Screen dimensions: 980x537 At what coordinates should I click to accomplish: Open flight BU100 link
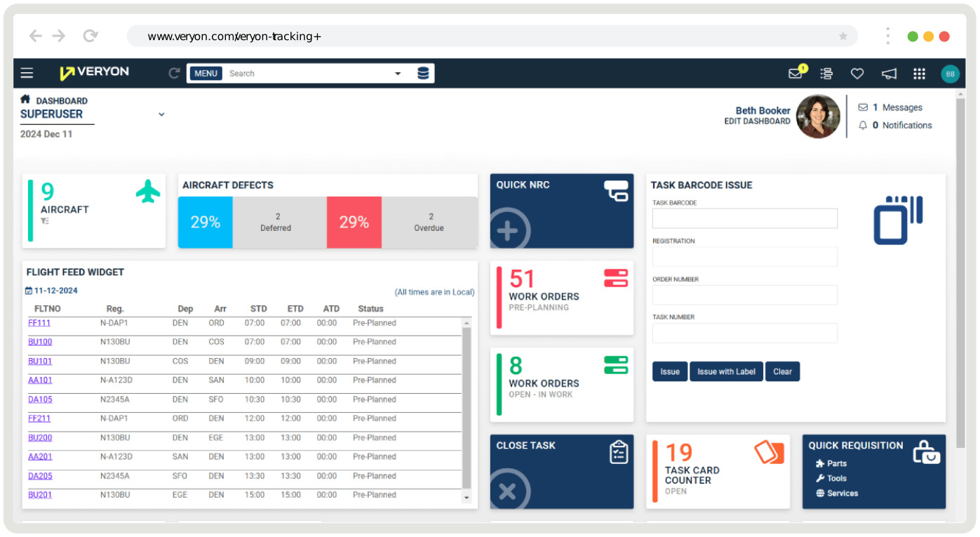tap(40, 342)
